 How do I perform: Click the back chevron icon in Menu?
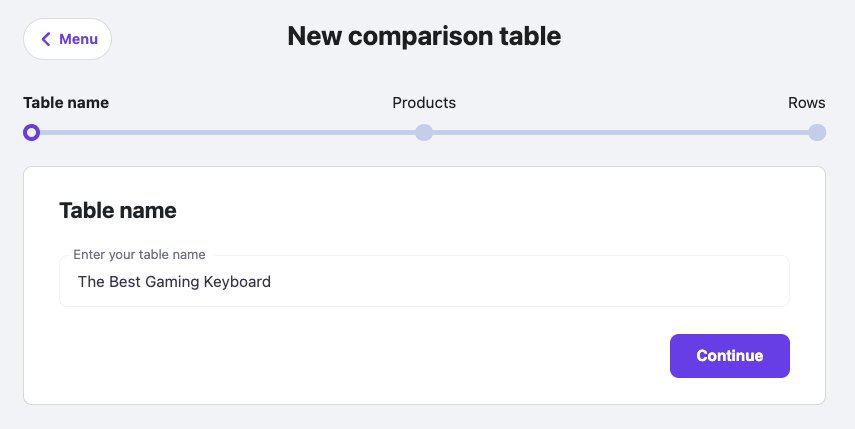click(45, 39)
